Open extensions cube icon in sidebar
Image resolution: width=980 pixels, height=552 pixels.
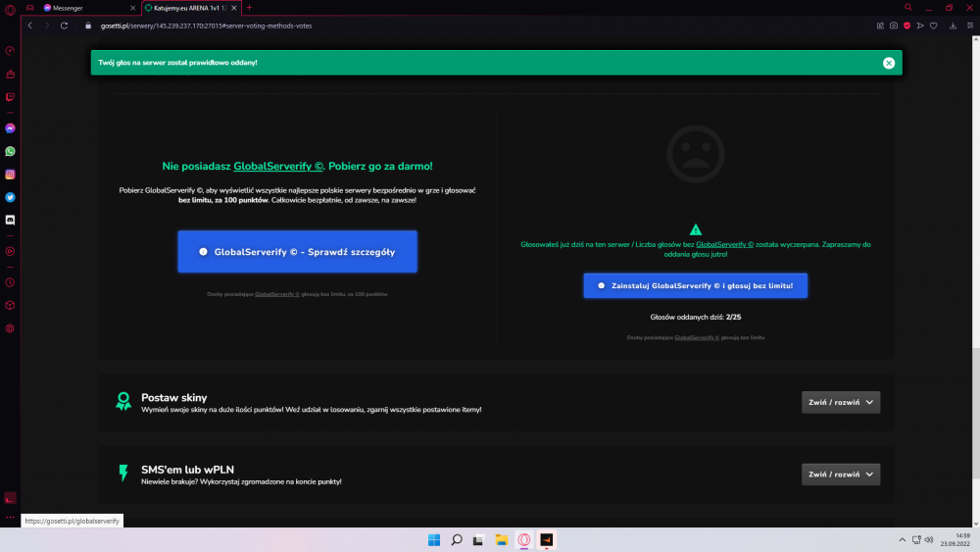click(10, 305)
